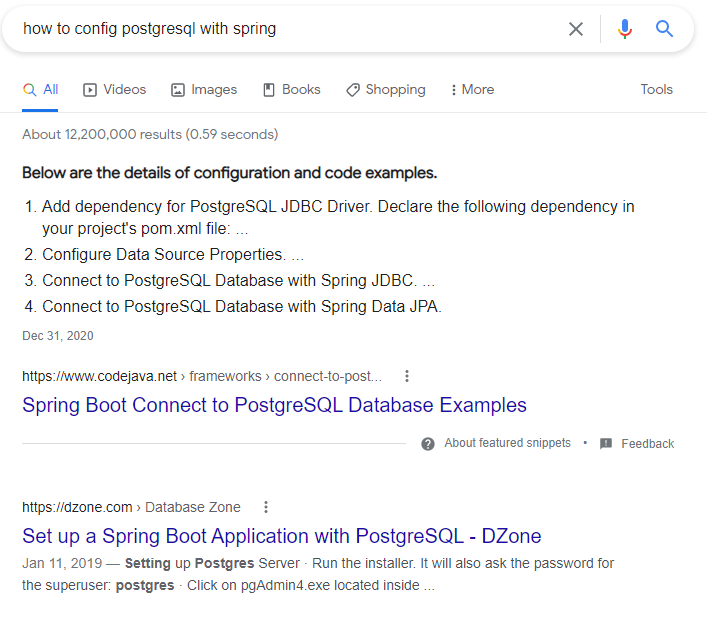
Task: Open the Shopping results tab
Action: [x=386, y=89]
